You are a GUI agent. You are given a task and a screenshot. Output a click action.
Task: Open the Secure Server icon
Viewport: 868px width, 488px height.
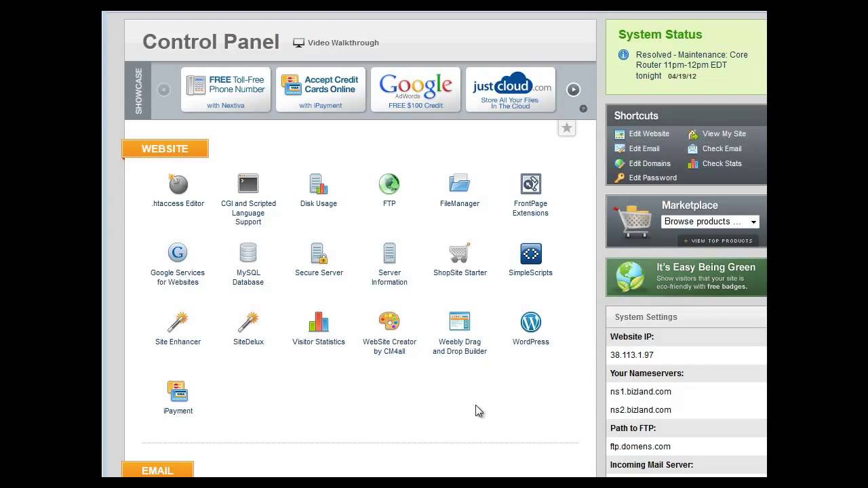[x=319, y=253]
